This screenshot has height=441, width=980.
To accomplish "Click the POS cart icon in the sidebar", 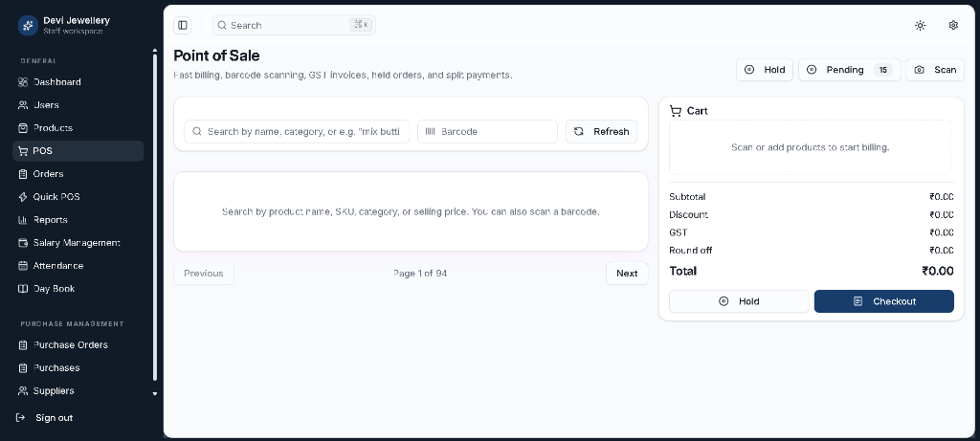I will click(23, 151).
